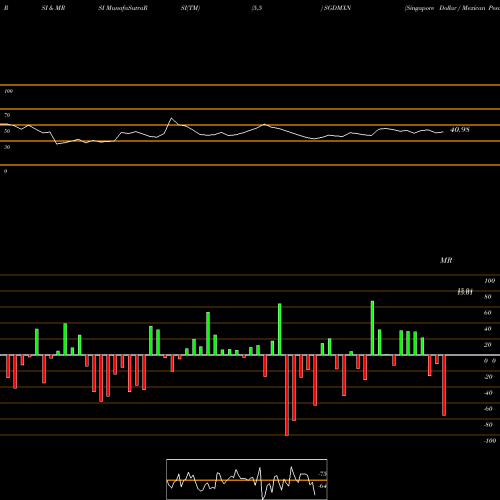
Task: Click the 30 level label on RSI axis
Action: [7, 147]
